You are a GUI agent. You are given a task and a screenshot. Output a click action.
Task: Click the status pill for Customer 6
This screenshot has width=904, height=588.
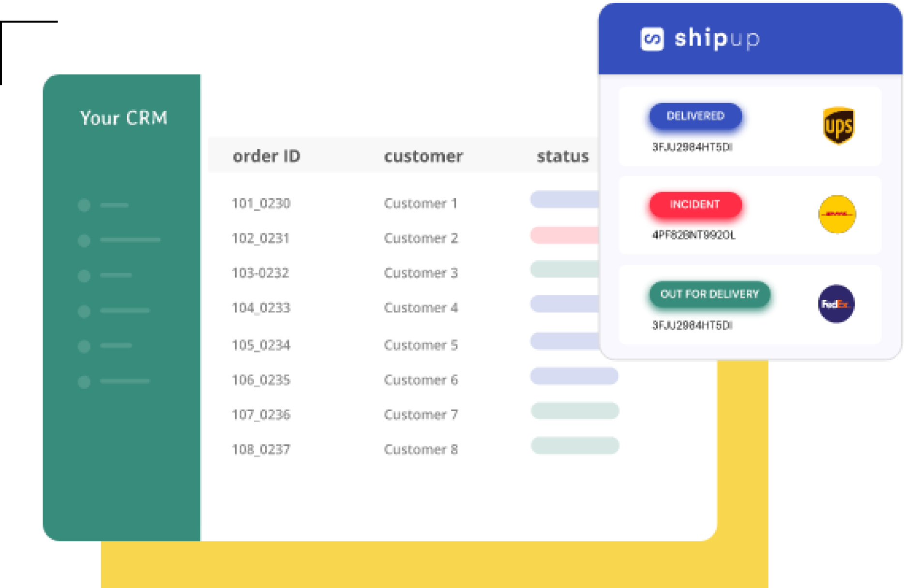coord(574,376)
